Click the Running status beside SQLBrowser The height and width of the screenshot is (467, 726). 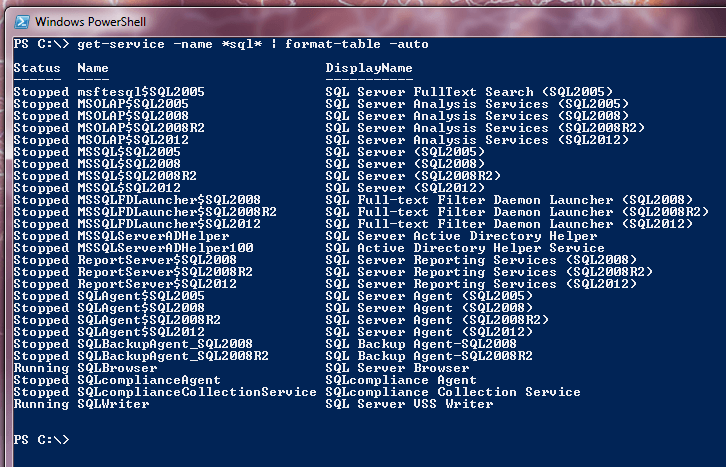[41, 369]
